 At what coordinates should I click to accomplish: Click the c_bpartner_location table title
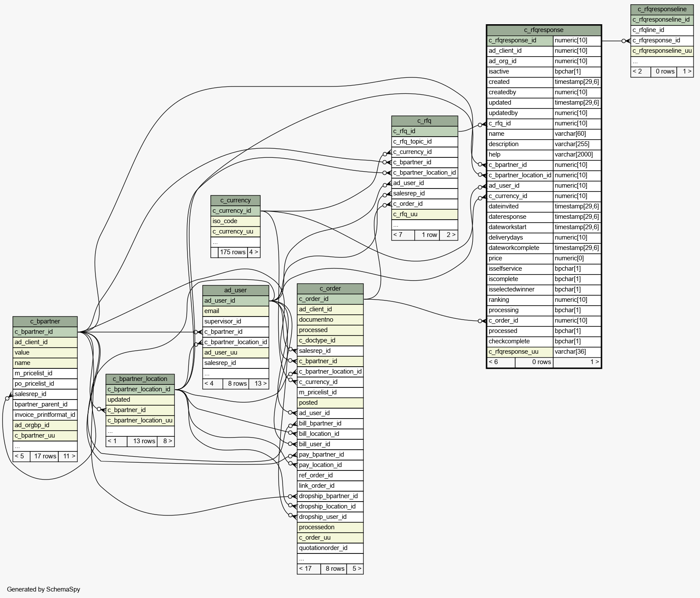coord(140,379)
